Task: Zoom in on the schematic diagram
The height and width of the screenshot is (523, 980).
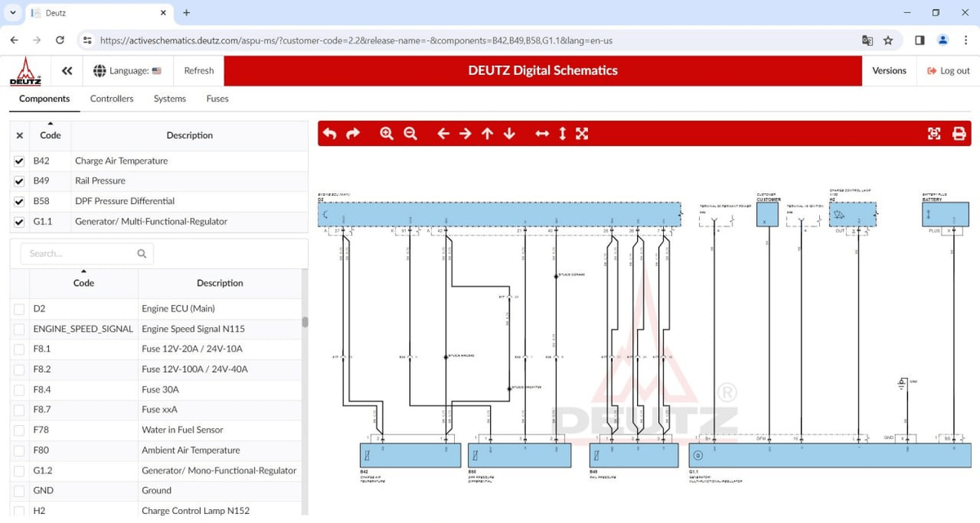Action: [387, 134]
